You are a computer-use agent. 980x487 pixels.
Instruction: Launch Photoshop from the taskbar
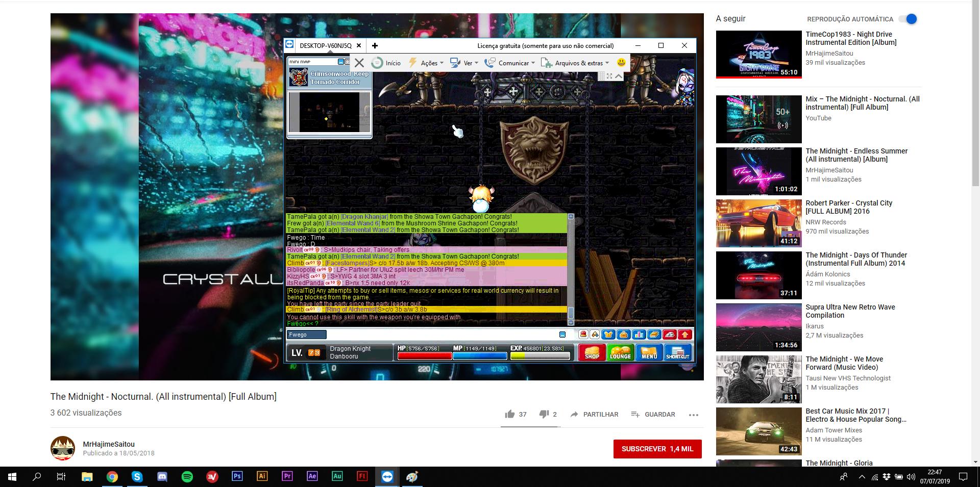(237, 476)
